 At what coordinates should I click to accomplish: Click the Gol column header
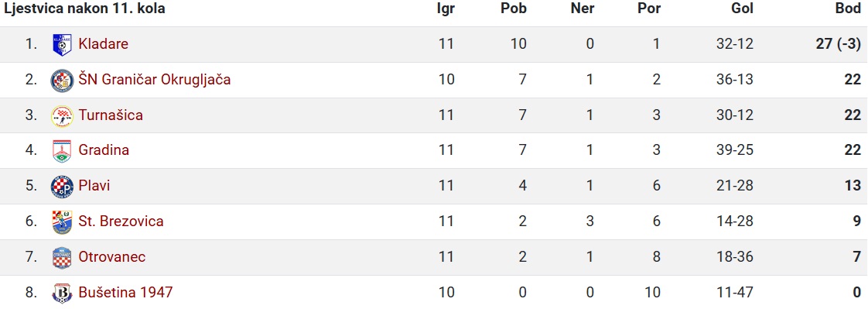pos(743,9)
